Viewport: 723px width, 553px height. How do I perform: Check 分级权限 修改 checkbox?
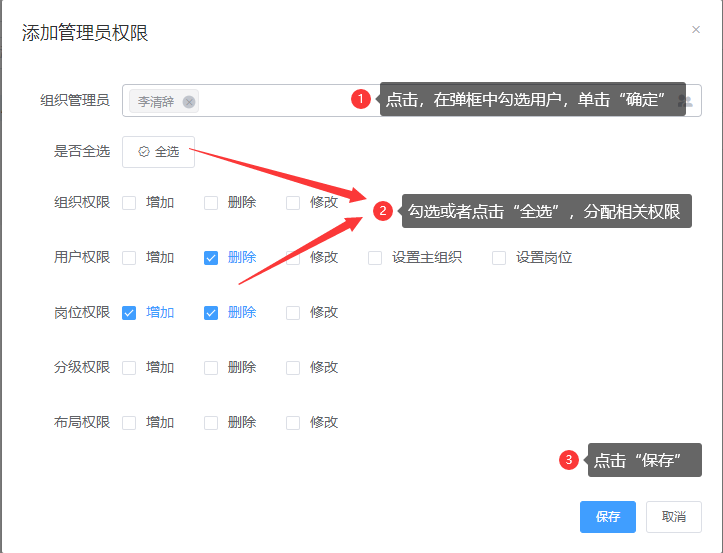click(x=293, y=368)
